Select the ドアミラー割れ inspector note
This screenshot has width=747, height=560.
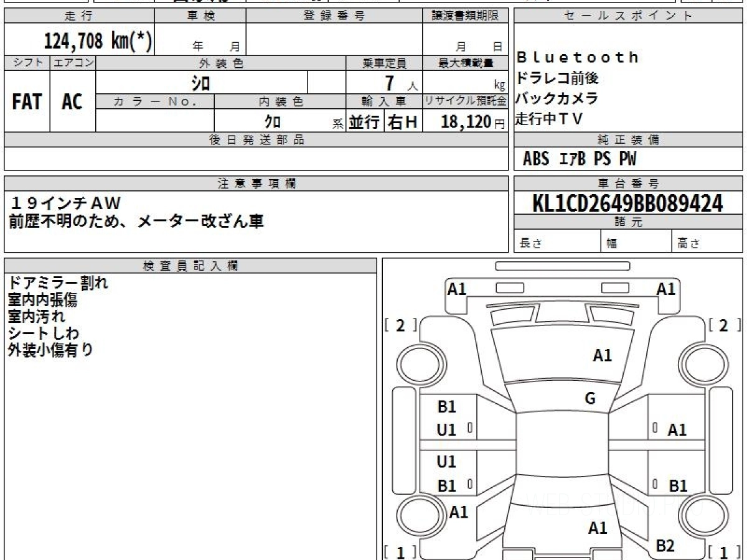(x=58, y=283)
